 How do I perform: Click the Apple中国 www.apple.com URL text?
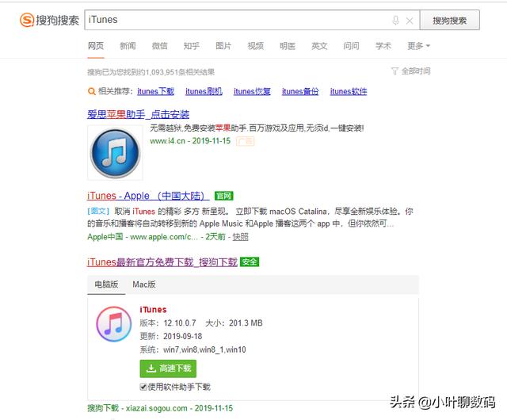click(143, 237)
